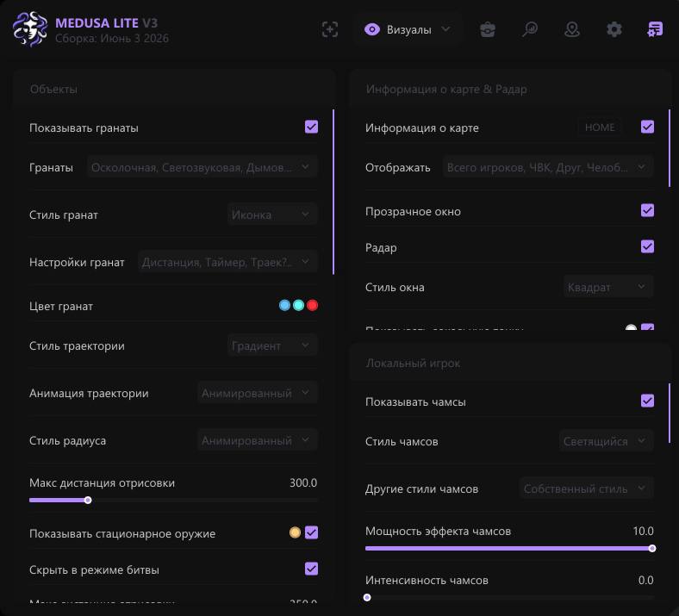Image resolution: width=679 pixels, height=616 pixels.
Task: Click the map info panel scrollbar
Action: point(669,148)
